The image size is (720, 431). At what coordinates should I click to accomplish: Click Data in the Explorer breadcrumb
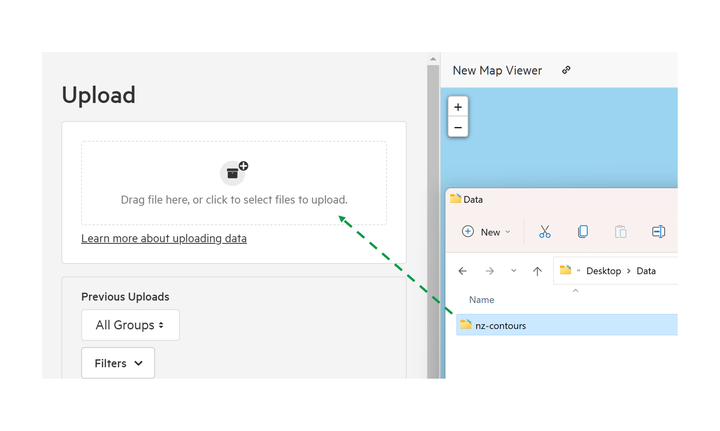(646, 271)
